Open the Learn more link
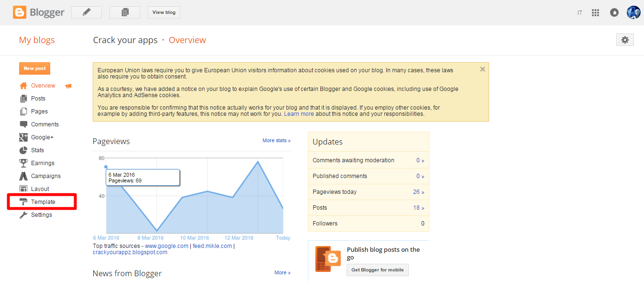The height and width of the screenshot is (281, 644). (299, 114)
